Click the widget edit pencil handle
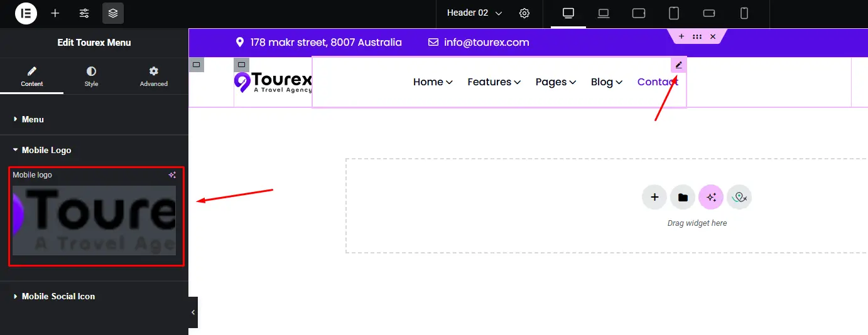The image size is (868, 335). [678, 65]
